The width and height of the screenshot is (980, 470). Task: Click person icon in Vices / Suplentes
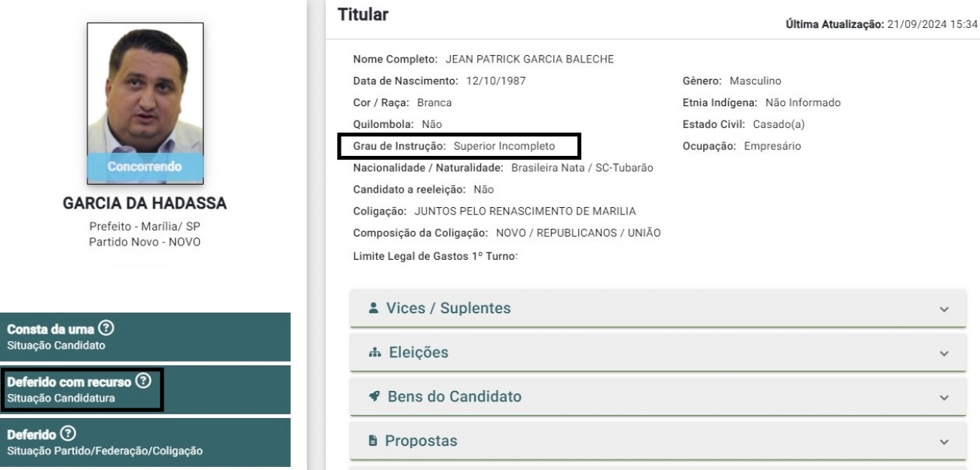374,308
